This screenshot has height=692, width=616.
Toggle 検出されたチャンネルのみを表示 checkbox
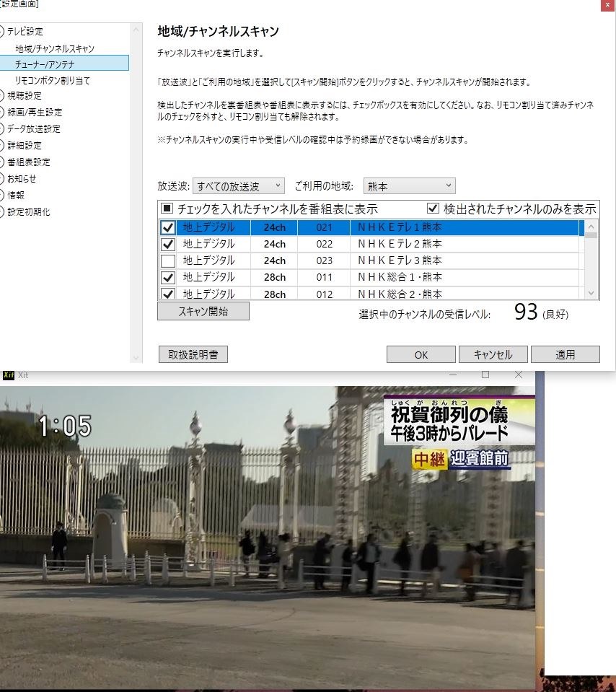(x=433, y=209)
